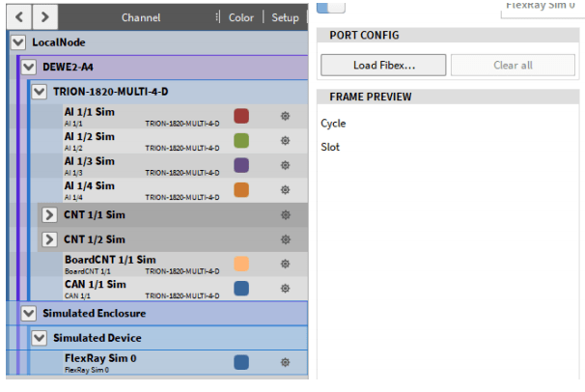Viewport: 585px width, 392px height.
Task: Open setup gear for AI 1/2 Sim
Action: pyautogui.click(x=285, y=141)
